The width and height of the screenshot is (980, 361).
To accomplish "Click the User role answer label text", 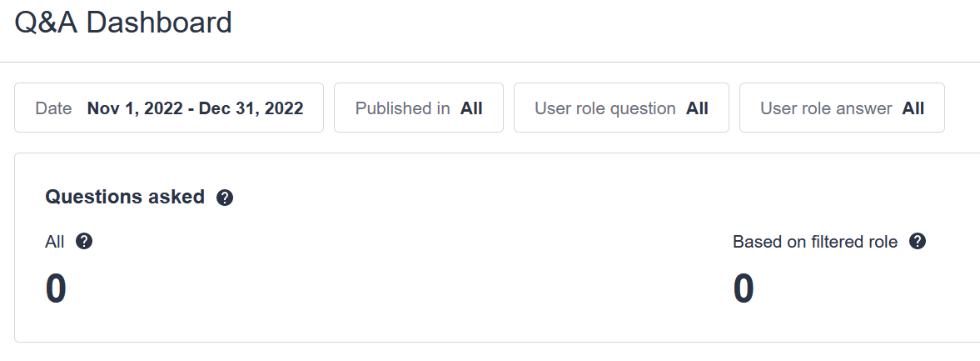I will coord(826,108).
